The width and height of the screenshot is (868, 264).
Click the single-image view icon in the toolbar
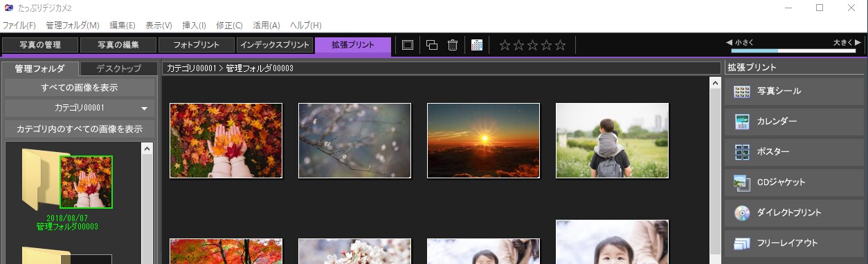point(408,45)
